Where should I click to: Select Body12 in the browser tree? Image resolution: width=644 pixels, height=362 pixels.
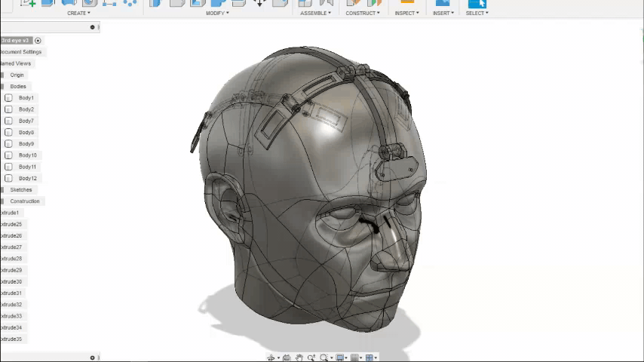pos(27,179)
